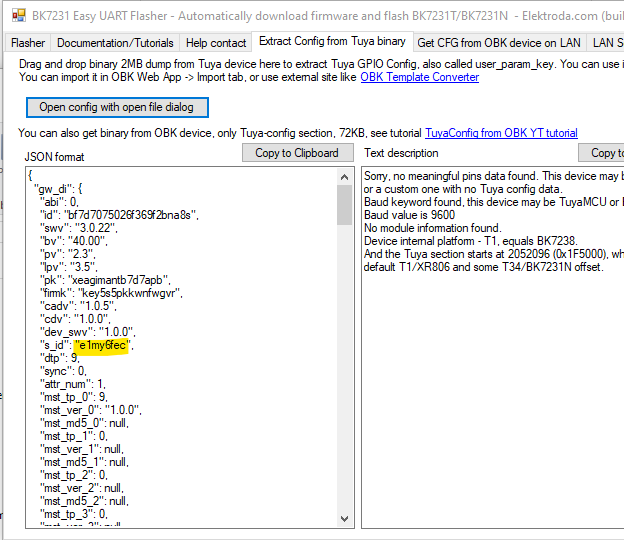Click the 'Text description' label

tap(401, 153)
